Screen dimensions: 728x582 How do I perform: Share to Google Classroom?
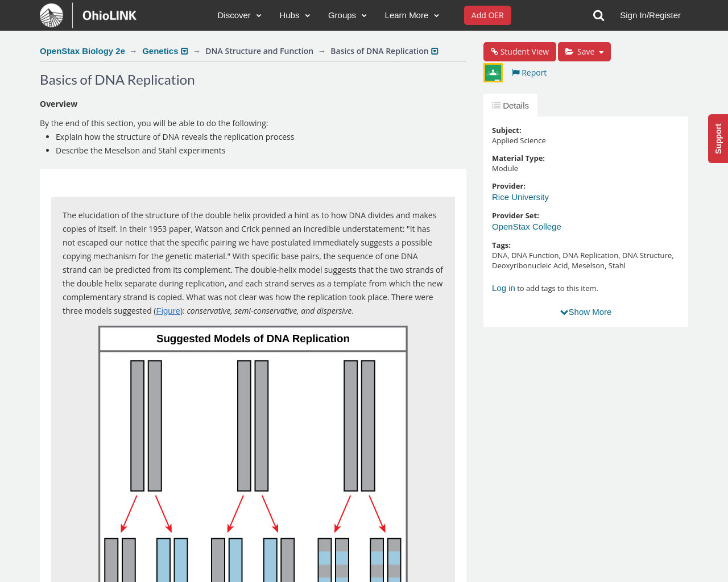click(x=493, y=73)
